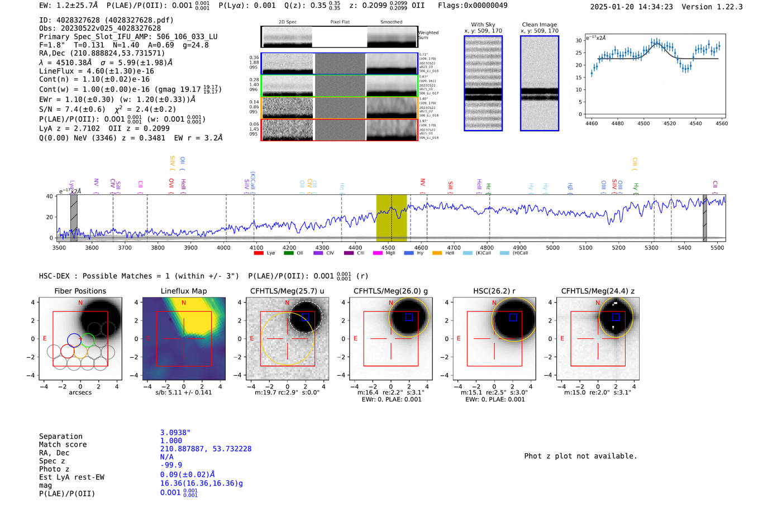Click the With Sky CCD image
The width and height of the screenshot is (782, 532).
pos(483,83)
